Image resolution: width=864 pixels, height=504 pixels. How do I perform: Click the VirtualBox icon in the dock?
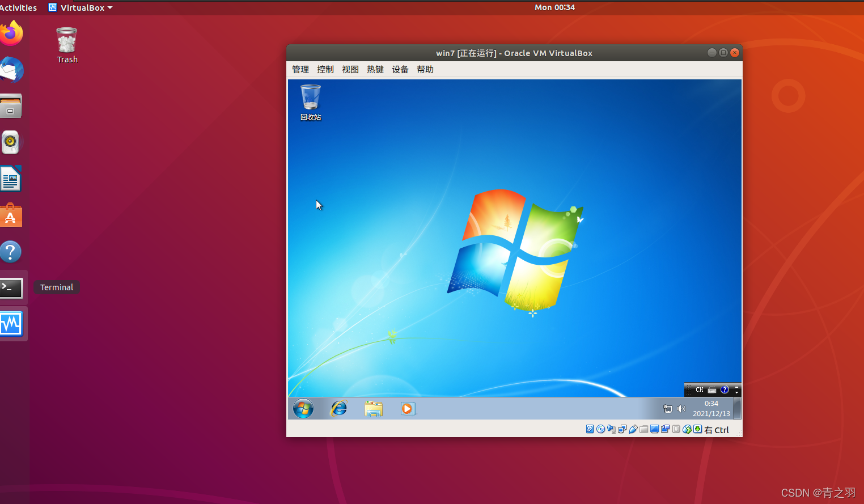tap(11, 324)
